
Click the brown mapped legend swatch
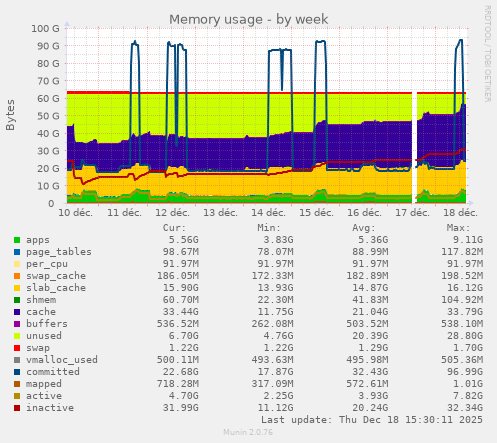17,384
